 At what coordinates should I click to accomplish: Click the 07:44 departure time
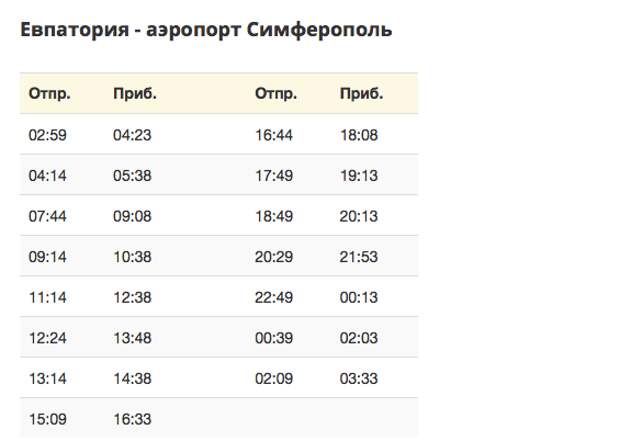coord(47,215)
